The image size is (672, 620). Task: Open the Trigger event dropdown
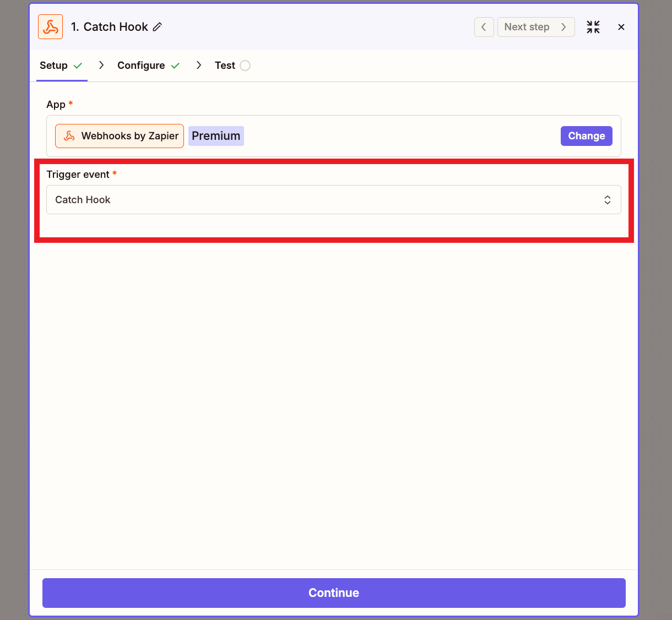[x=334, y=200]
